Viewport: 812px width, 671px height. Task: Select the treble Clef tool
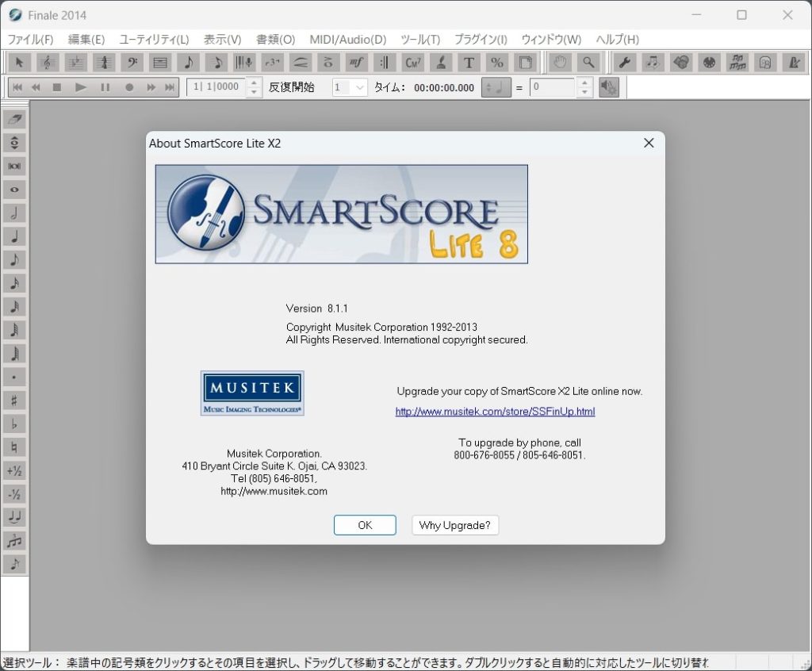click(48, 63)
